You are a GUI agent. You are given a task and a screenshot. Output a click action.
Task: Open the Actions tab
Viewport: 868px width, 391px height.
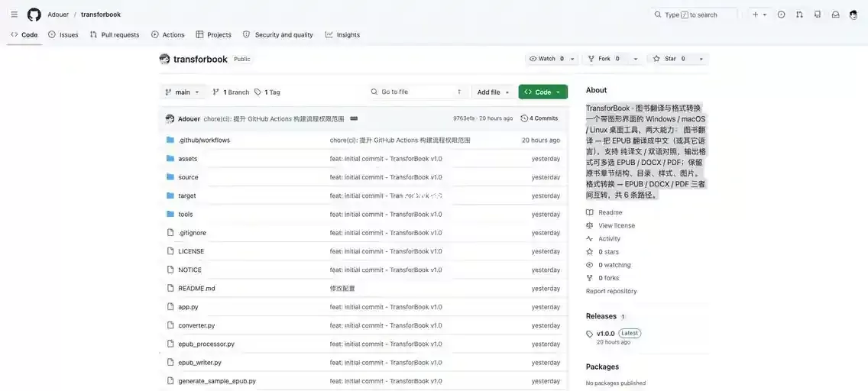(168, 35)
